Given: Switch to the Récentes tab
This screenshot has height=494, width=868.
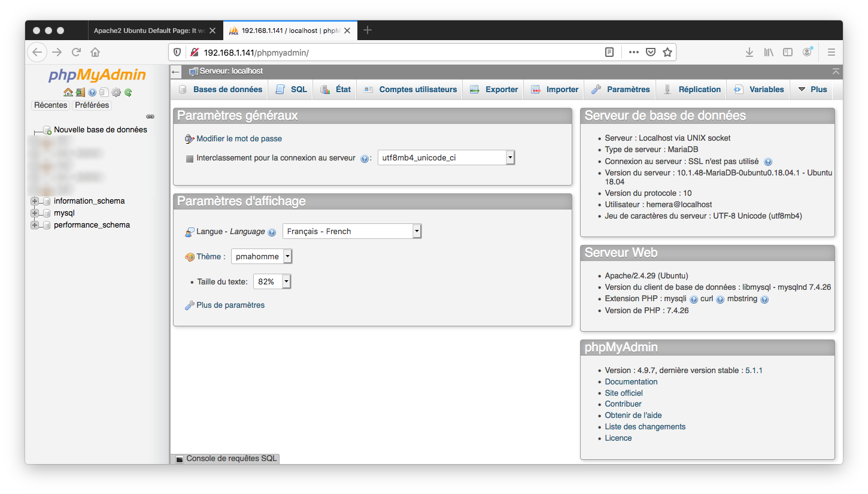Looking at the screenshot, I should 50,105.
